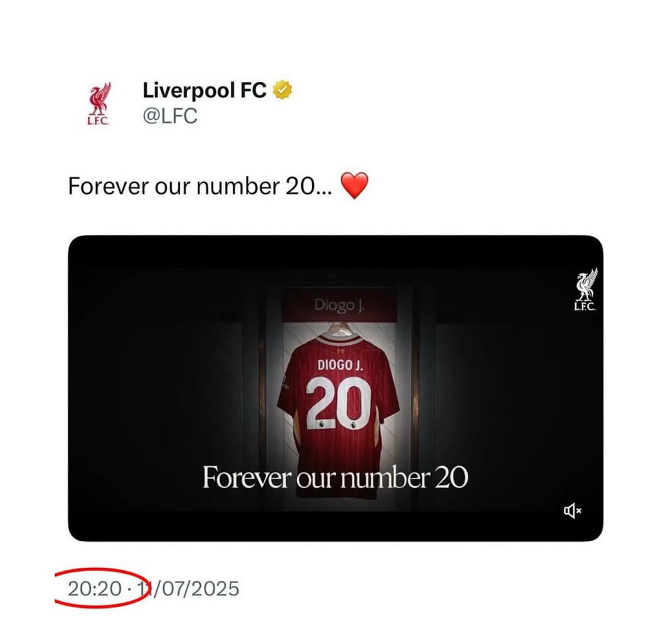Click the white LFC watermark in video
Viewport: 672px width, 643px height.
(585, 289)
